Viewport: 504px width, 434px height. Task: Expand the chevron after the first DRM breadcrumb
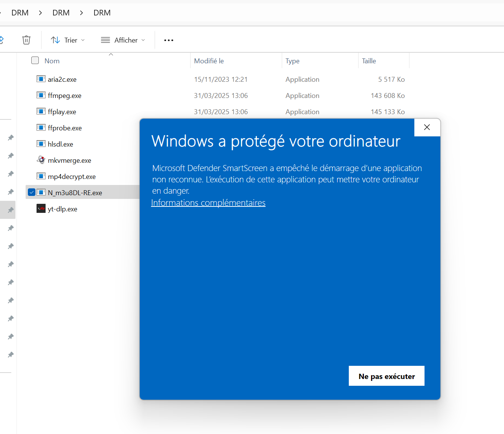tap(40, 13)
